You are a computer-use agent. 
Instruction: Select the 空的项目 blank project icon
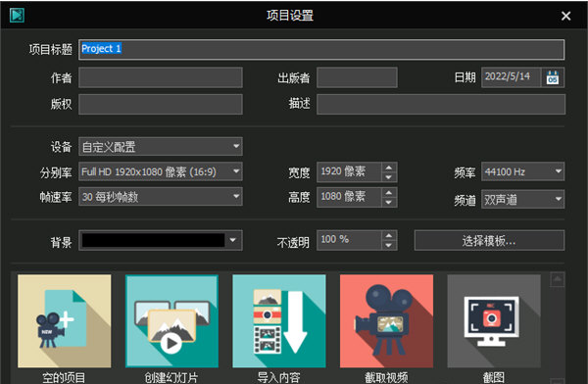[64, 321]
